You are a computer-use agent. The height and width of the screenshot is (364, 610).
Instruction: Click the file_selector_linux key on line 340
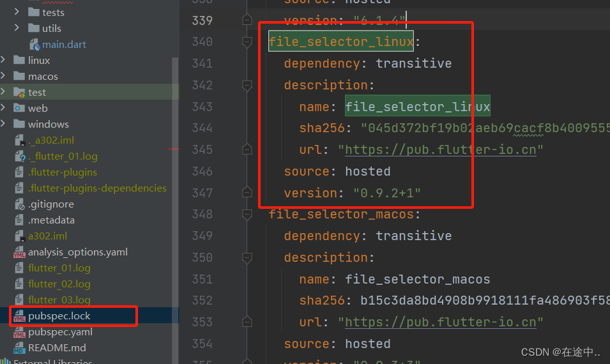(341, 42)
